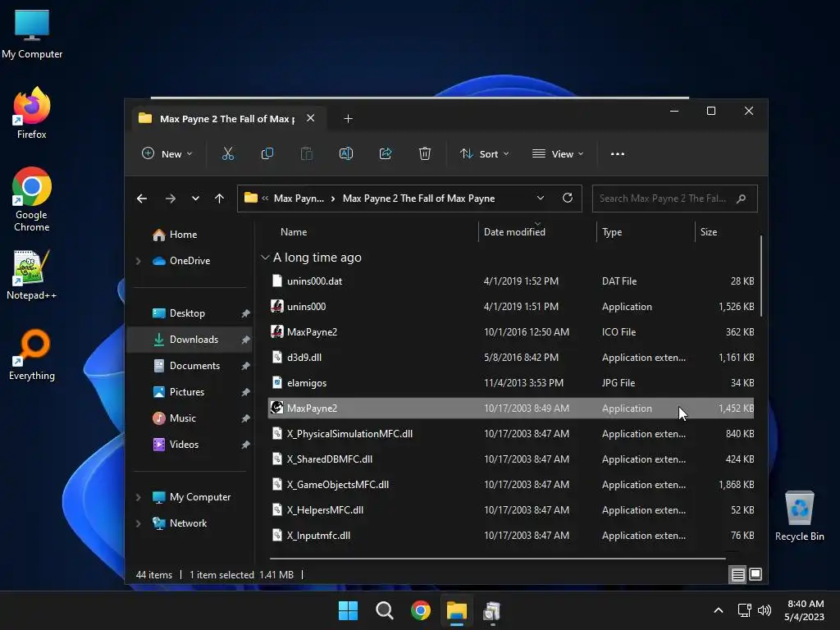
Task: Open Music in navigation pane
Action: [182, 418]
